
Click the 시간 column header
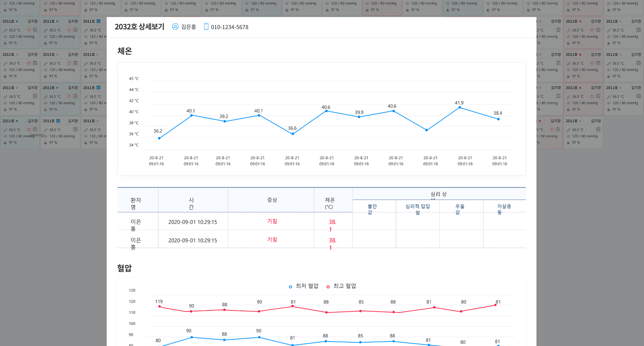(x=191, y=204)
